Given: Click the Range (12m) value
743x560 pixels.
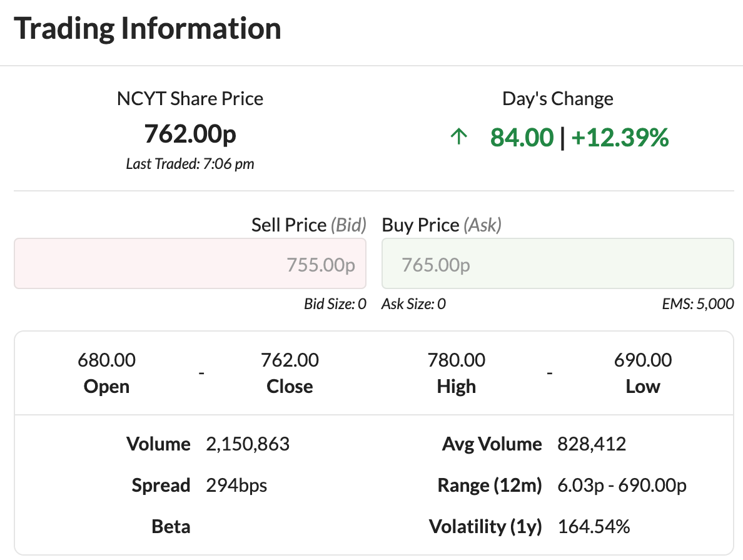Looking at the screenshot, I should click(622, 486).
